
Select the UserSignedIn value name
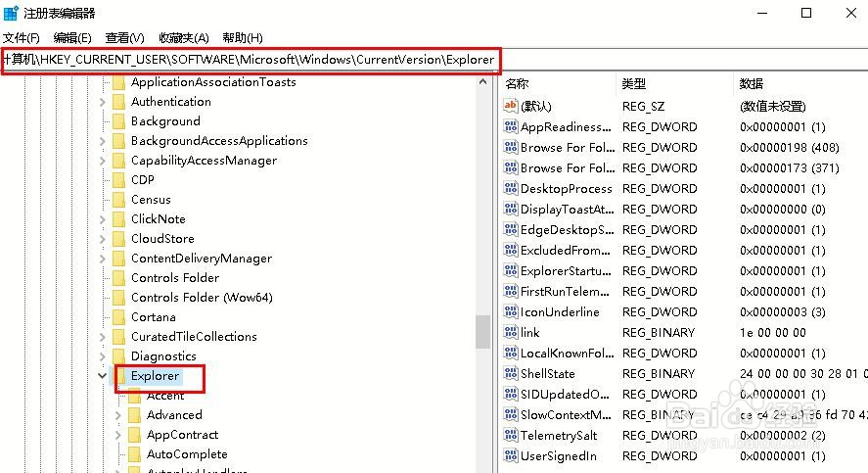click(x=559, y=455)
